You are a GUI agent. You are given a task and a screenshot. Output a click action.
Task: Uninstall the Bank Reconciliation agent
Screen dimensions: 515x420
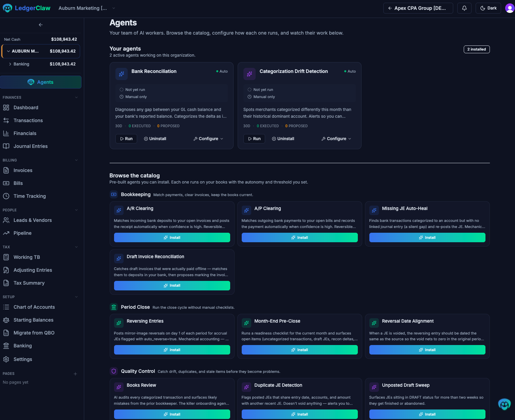155,139
